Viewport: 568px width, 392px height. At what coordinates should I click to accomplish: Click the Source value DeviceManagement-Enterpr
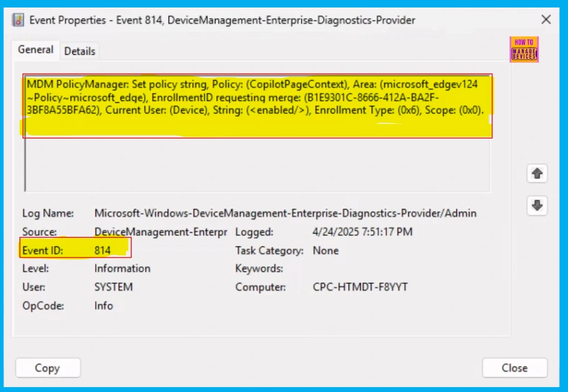[x=161, y=232]
